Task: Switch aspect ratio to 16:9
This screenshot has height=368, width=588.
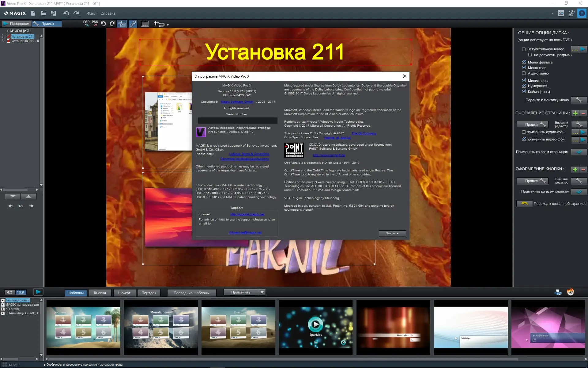Action: click(x=20, y=292)
